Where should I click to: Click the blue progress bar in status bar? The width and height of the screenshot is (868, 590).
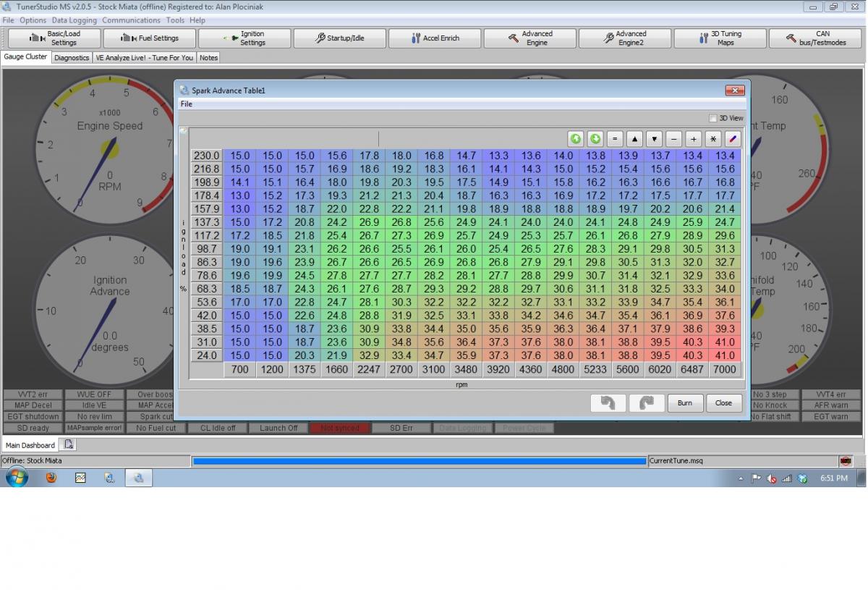[x=420, y=461]
